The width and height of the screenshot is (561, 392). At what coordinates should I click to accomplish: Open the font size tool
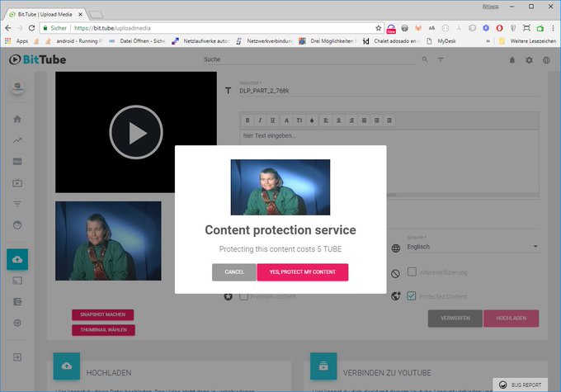299,120
